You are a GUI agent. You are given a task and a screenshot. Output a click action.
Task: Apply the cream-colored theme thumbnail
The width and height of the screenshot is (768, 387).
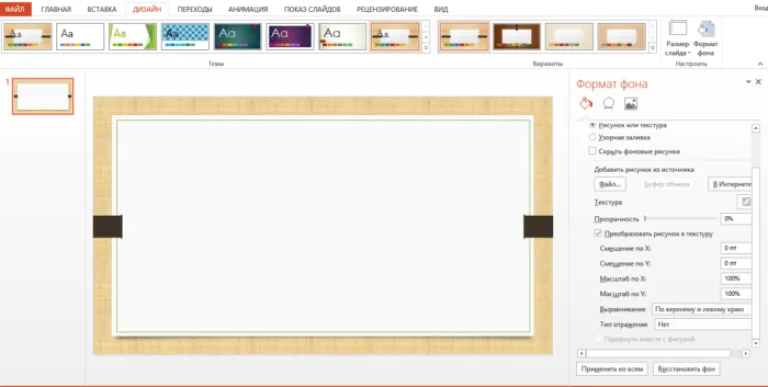click(x=342, y=36)
